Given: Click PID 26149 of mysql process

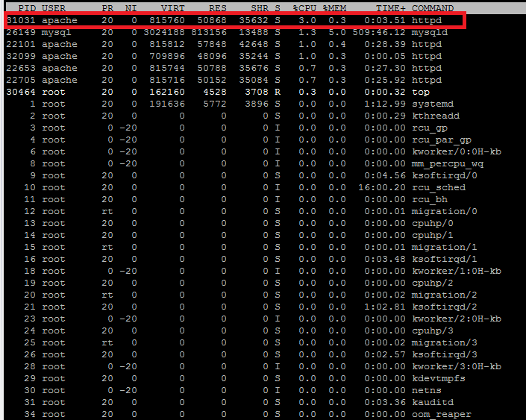Looking at the screenshot, I should pos(21,32).
